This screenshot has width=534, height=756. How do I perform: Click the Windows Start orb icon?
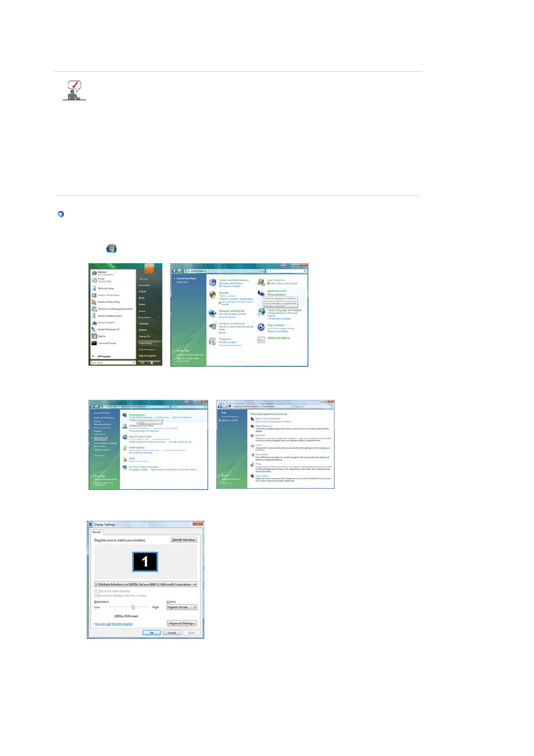coord(111,248)
